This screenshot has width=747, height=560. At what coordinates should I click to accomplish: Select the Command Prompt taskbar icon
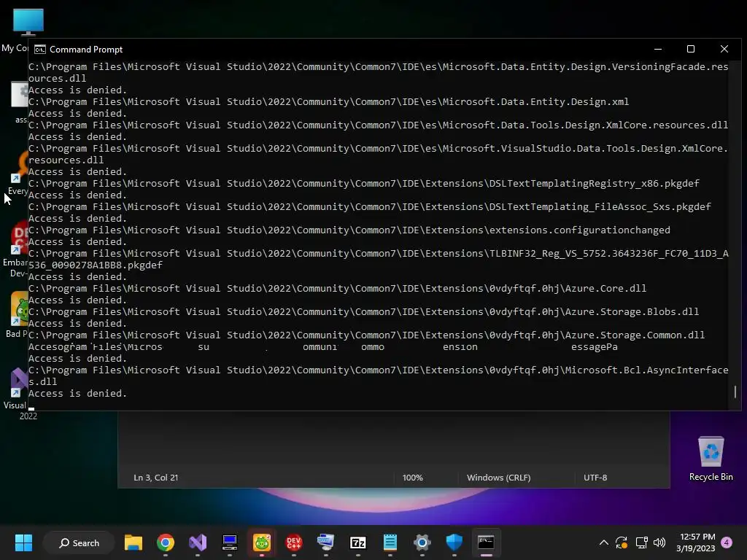(486, 542)
